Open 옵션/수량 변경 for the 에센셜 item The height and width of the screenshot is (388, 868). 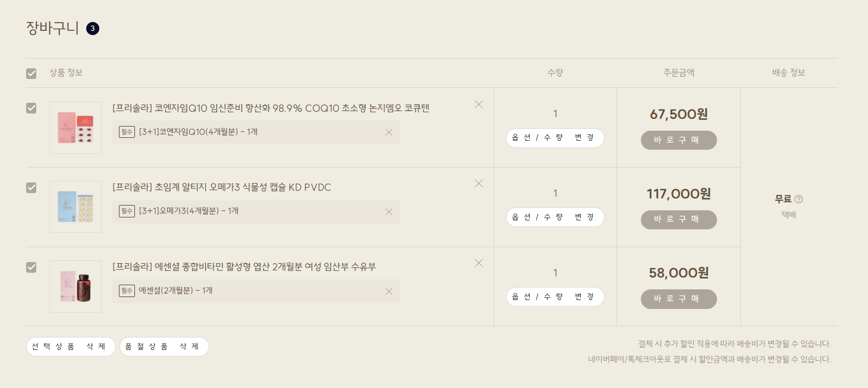point(555,296)
